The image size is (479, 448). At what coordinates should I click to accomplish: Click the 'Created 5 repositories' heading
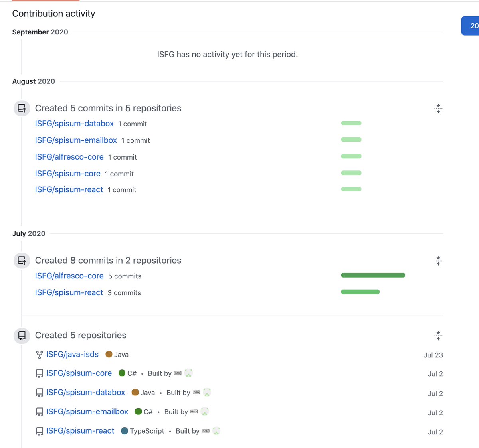(x=81, y=335)
